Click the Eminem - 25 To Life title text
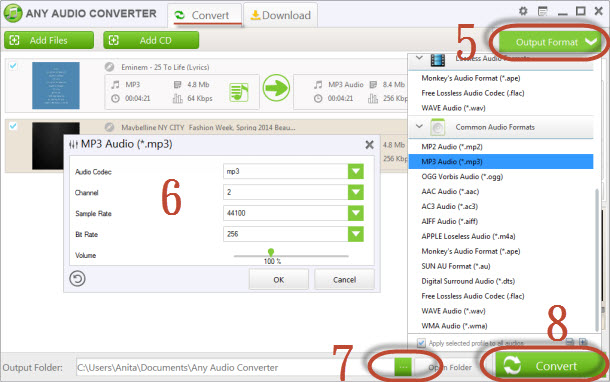The width and height of the screenshot is (610, 382). [165, 67]
